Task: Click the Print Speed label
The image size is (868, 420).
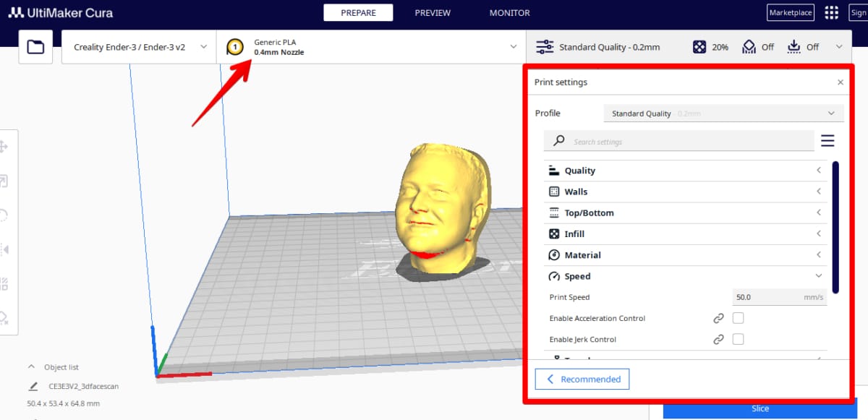Action: click(569, 297)
